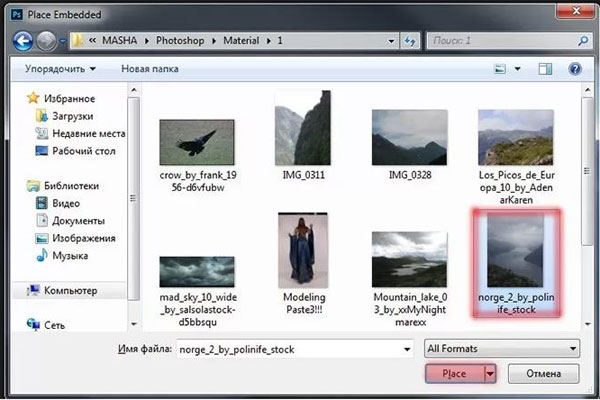Click the Photoshop icon in title bar
Screen dimensions: 600x400
click(x=17, y=15)
